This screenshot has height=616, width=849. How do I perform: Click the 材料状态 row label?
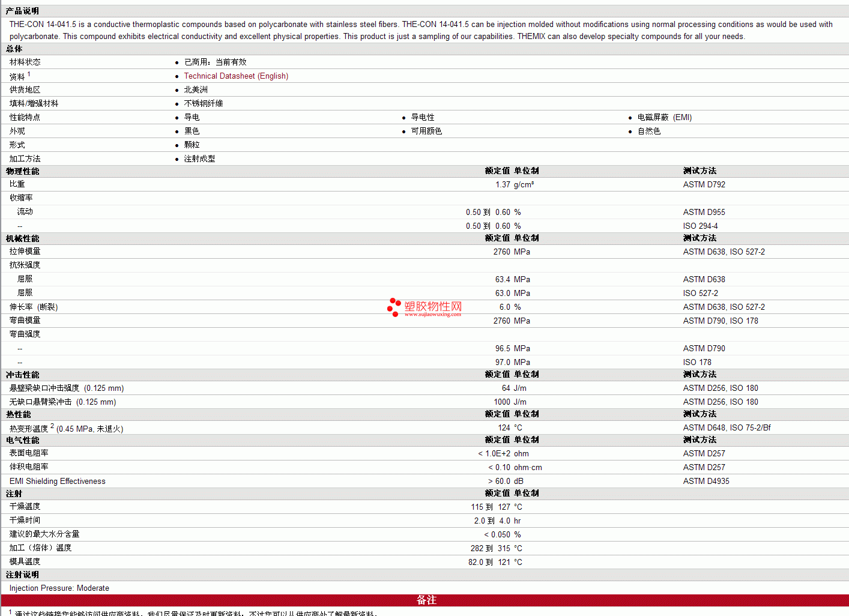25,62
